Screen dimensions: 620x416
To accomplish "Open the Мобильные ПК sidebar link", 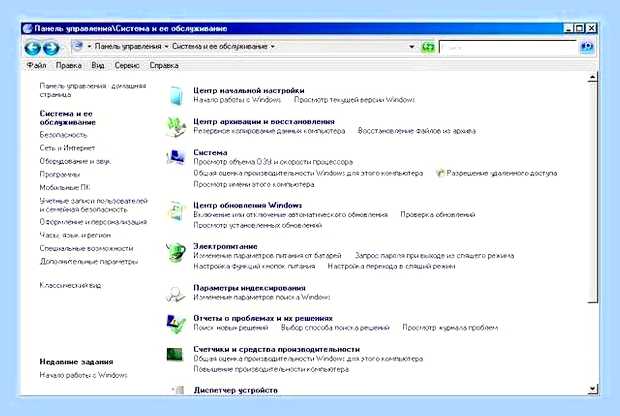I will pyautogui.click(x=65, y=187).
